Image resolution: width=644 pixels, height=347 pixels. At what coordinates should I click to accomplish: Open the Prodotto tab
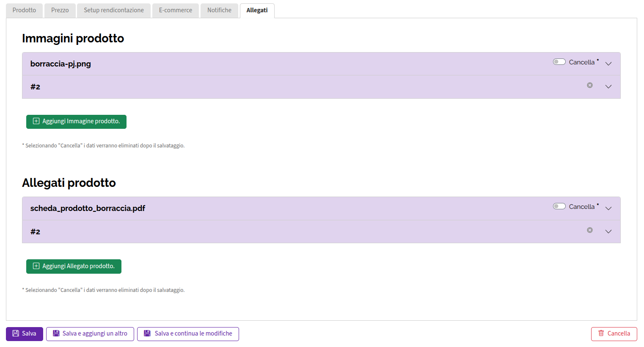[24, 11]
